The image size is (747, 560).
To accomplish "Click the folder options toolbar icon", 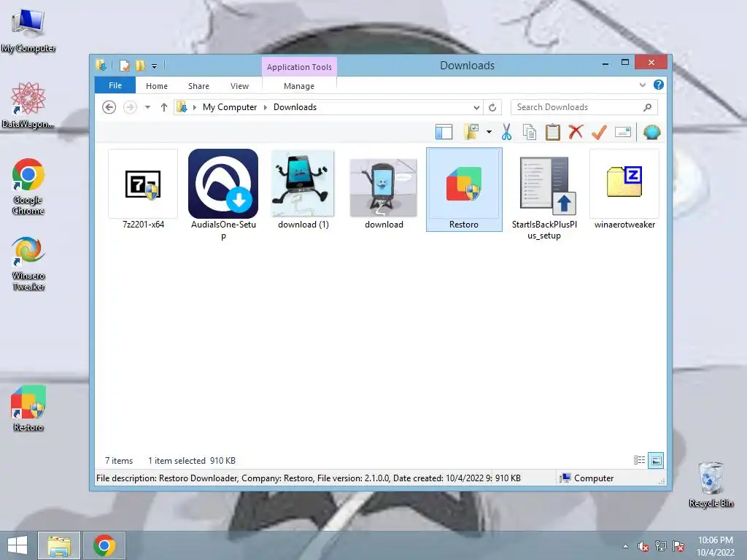I will point(471,132).
